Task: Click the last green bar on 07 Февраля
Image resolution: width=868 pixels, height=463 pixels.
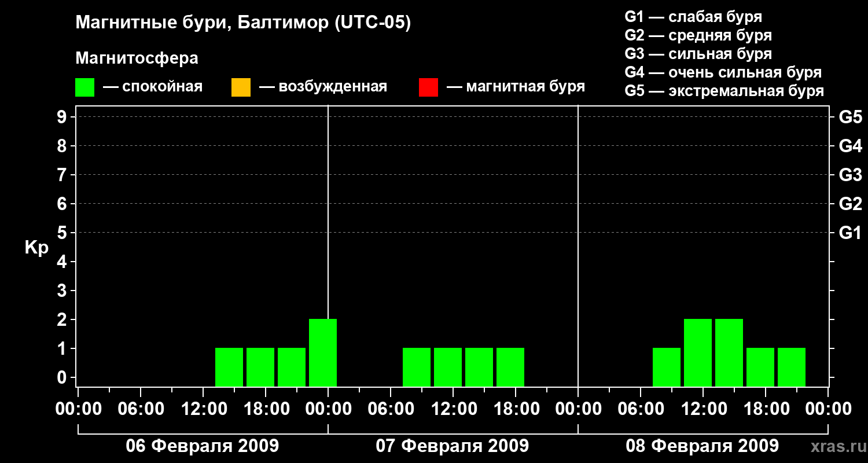Action: tap(510, 367)
